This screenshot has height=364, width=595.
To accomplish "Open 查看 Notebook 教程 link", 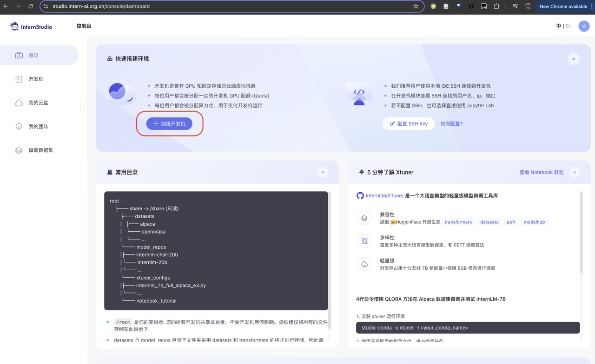I will pos(542,172).
